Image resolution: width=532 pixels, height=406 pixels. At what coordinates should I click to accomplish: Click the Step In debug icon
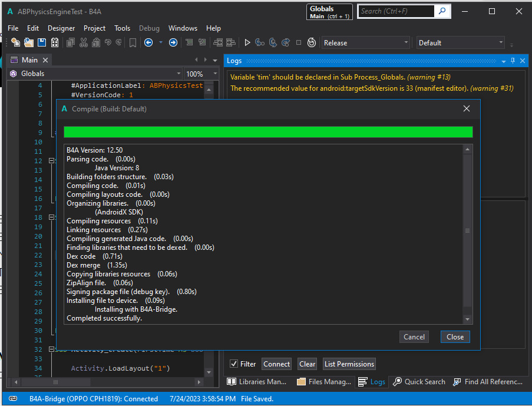click(260, 42)
